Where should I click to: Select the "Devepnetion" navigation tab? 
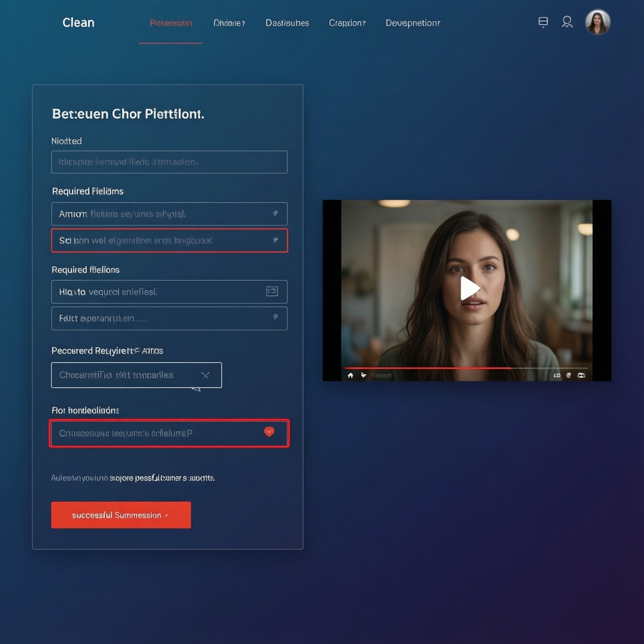[413, 23]
